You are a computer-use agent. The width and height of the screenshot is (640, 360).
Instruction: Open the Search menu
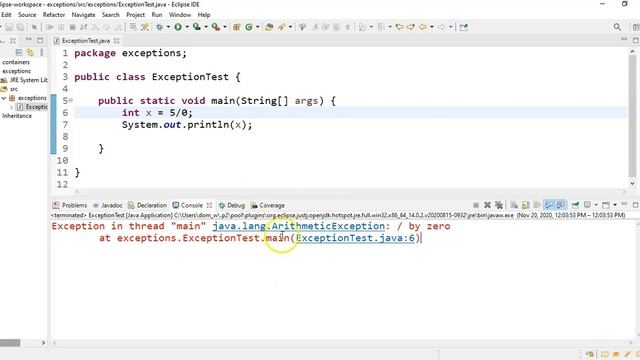pos(111,15)
